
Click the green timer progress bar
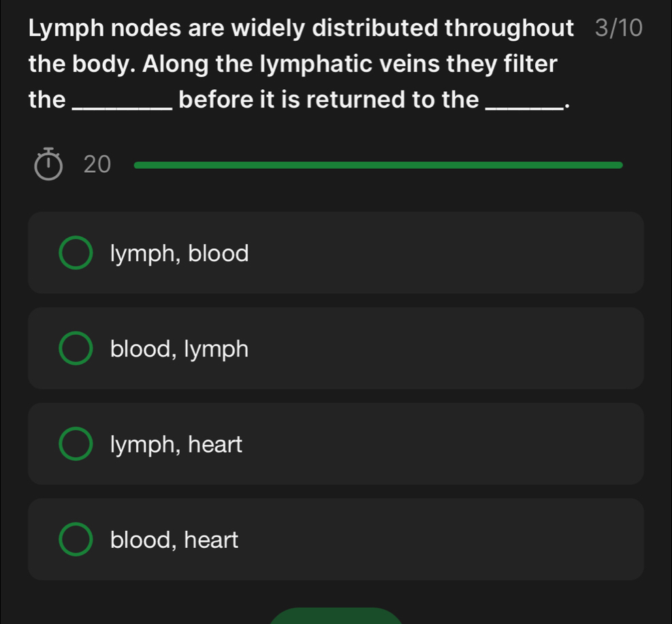378,165
